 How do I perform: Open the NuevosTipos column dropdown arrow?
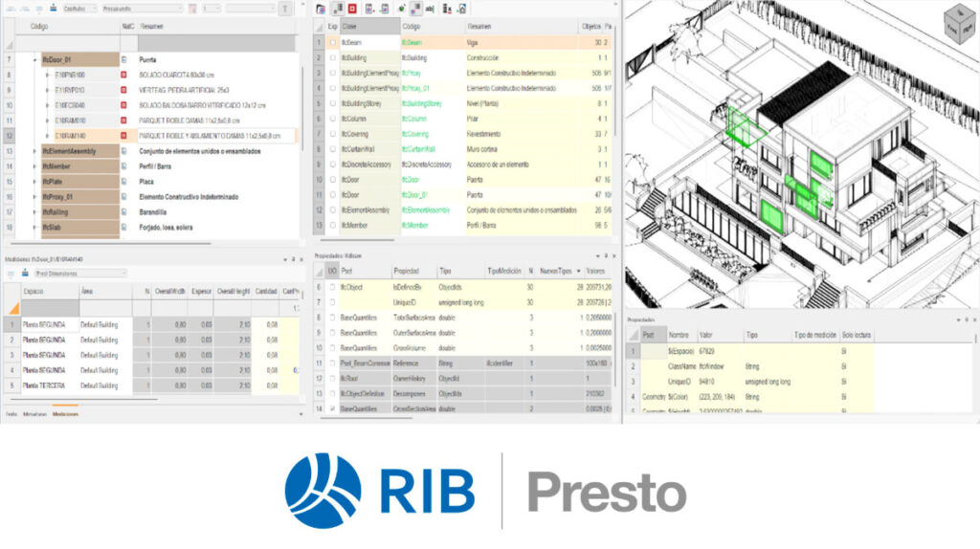pos(579,271)
